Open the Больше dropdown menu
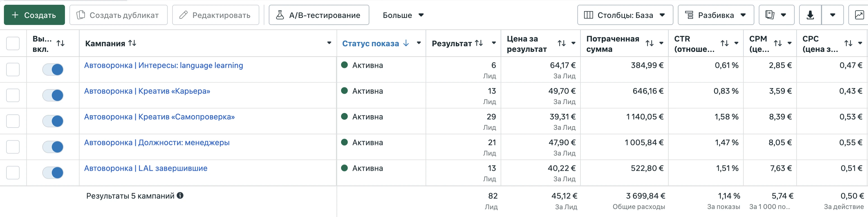 pos(403,15)
